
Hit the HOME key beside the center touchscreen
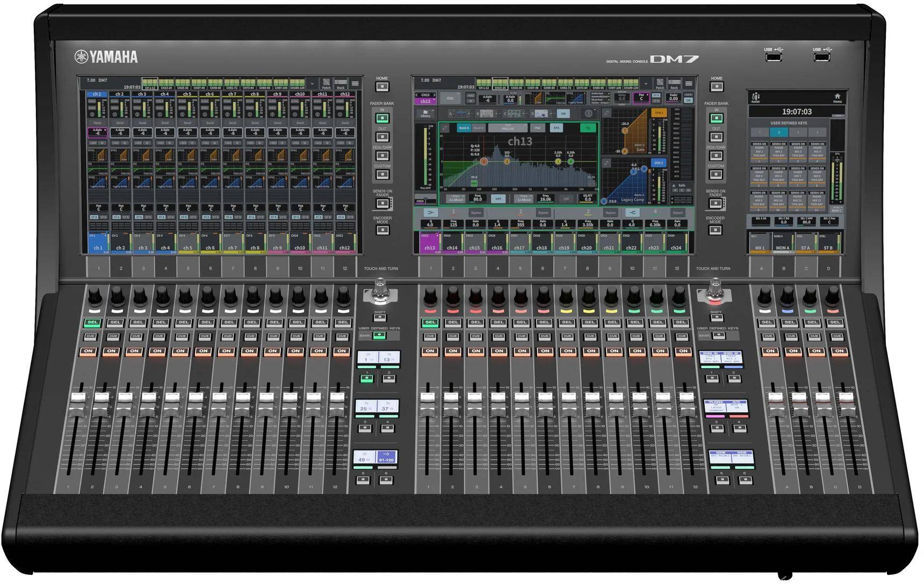pyautogui.click(x=716, y=86)
